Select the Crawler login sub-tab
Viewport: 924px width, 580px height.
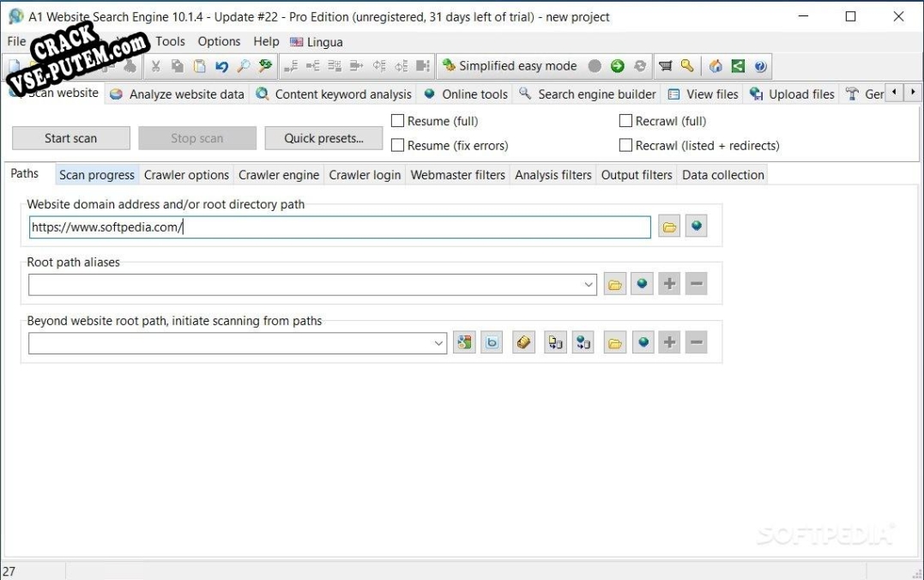click(x=365, y=175)
